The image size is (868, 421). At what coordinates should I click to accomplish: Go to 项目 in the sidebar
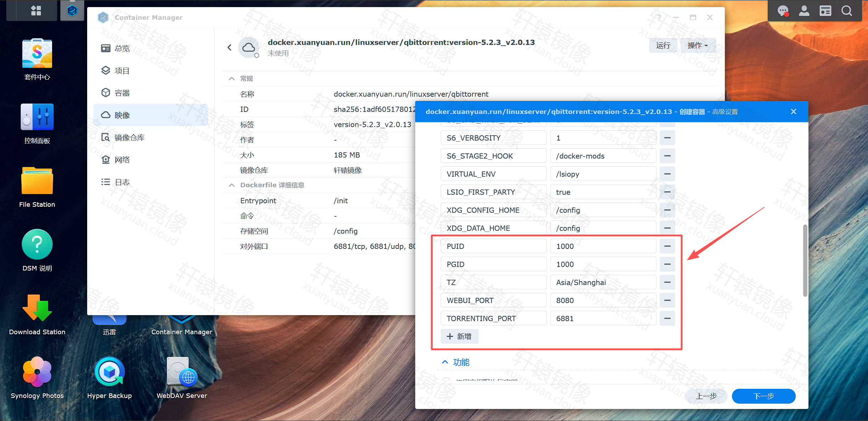151,70
